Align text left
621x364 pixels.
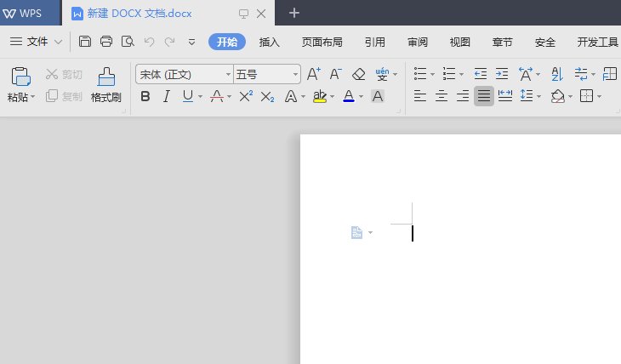pyautogui.click(x=419, y=96)
